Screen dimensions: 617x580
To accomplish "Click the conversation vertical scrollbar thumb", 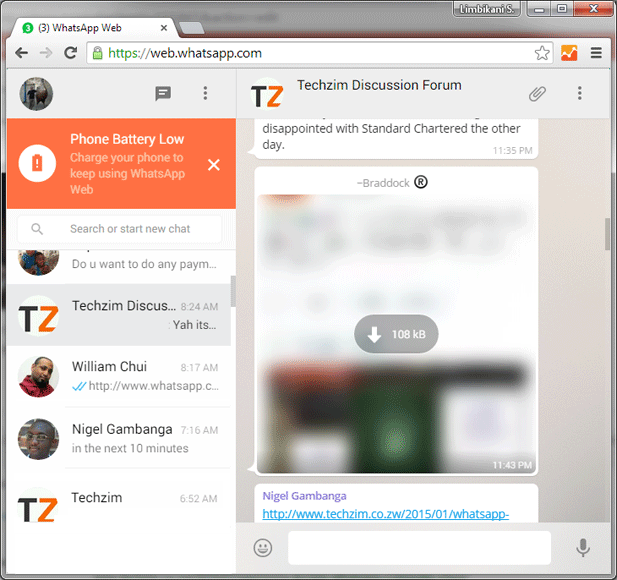I will click(x=607, y=234).
